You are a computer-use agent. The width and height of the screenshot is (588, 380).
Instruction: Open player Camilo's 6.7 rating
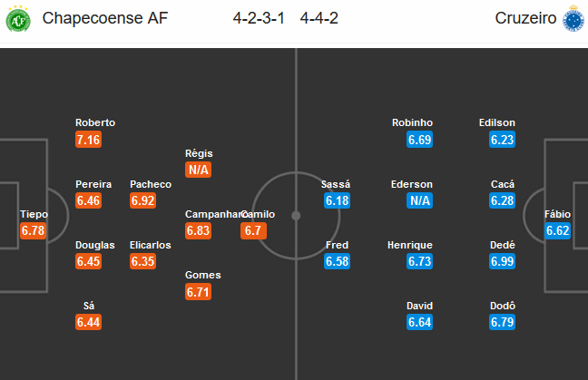point(253,230)
